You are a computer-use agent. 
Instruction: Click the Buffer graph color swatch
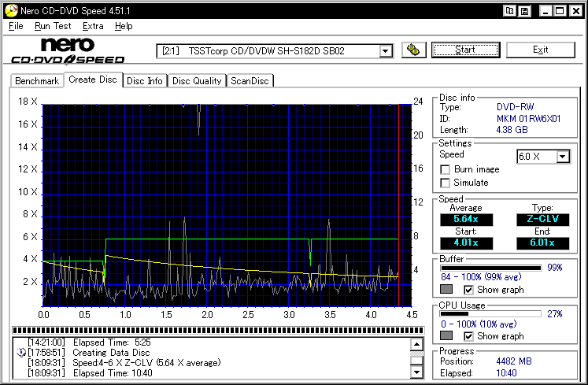click(x=446, y=289)
